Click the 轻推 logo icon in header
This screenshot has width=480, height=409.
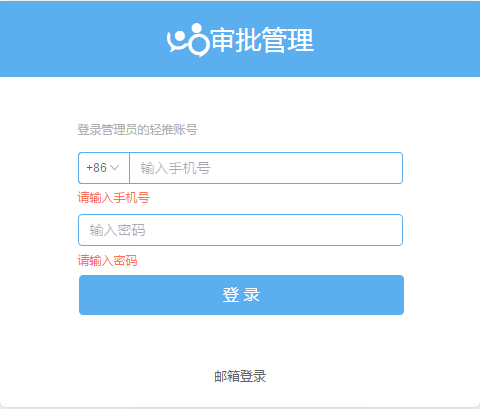[188, 40]
